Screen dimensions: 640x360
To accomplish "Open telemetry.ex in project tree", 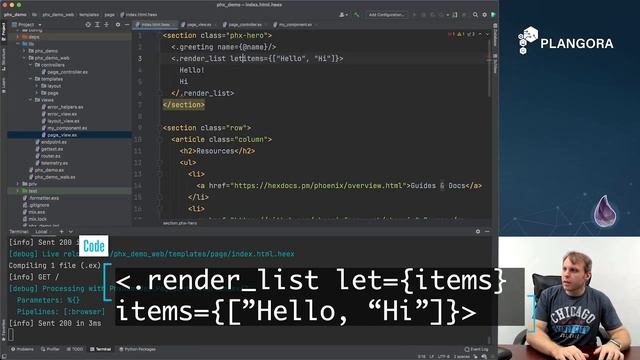I will [x=54, y=163].
